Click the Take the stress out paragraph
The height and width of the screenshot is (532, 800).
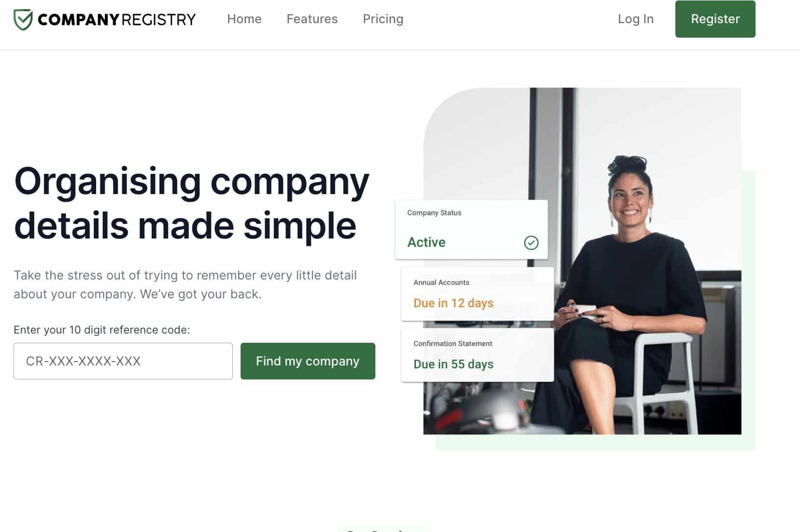click(x=185, y=285)
